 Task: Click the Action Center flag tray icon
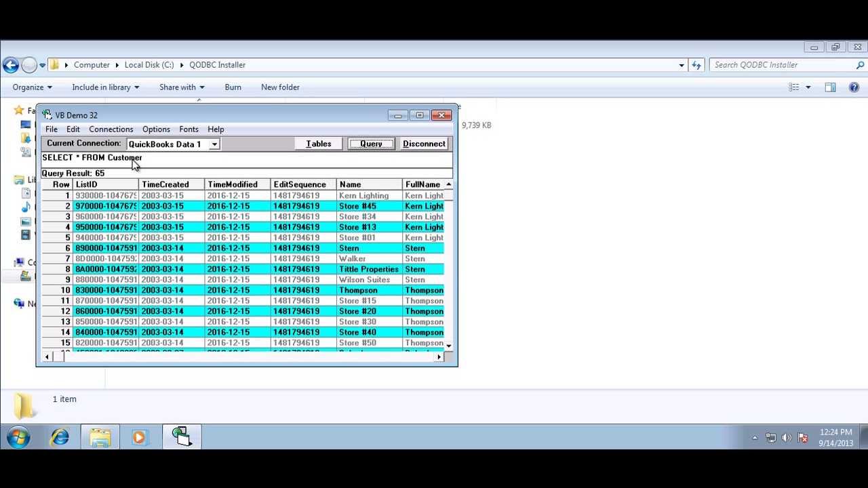[803, 438]
